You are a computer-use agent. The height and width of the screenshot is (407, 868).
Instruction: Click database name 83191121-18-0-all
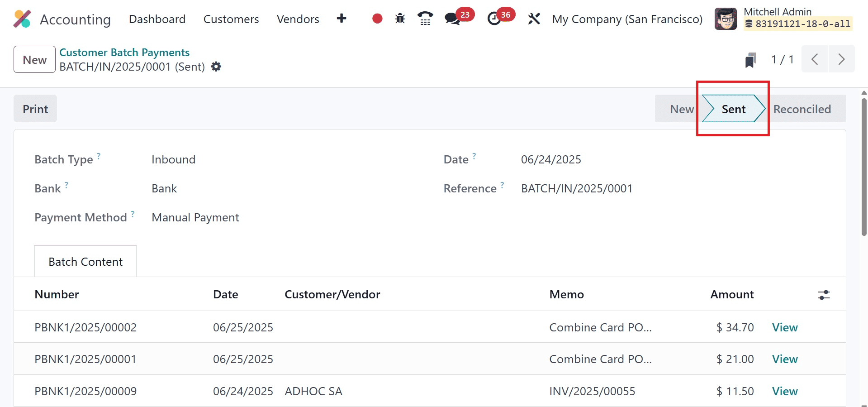[798, 24]
